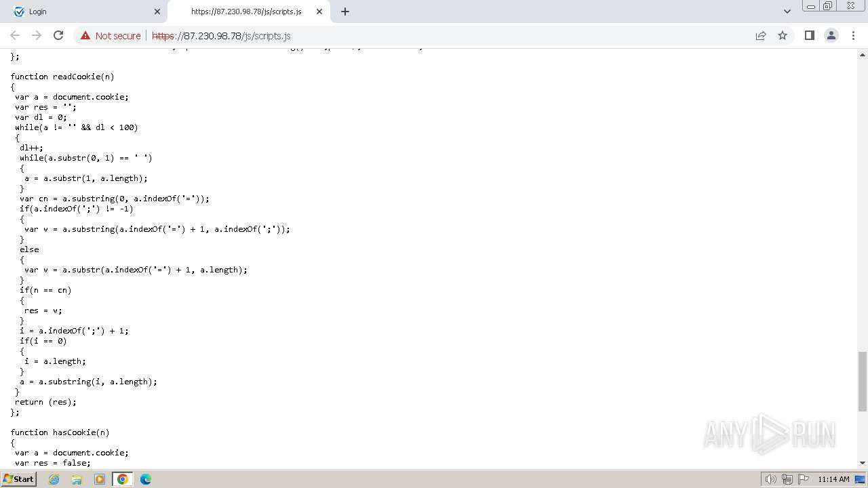Open Windows Media Player taskbar icon

(x=100, y=479)
